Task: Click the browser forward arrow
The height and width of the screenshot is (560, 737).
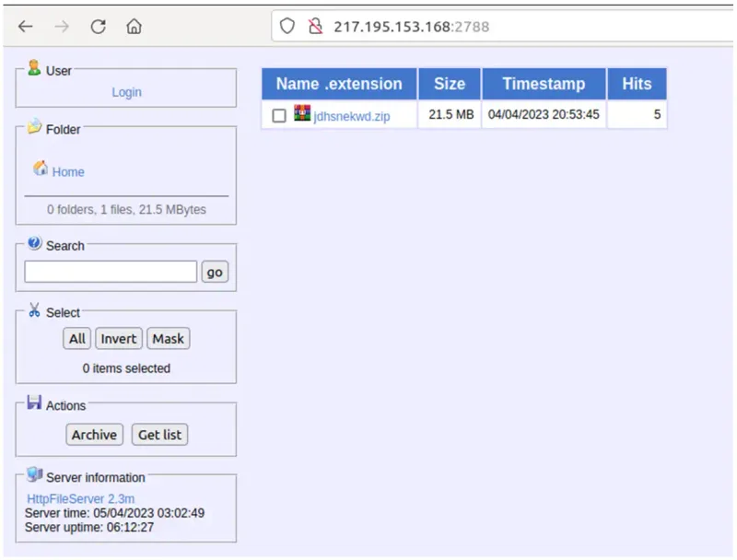Action: [x=62, y=27]
